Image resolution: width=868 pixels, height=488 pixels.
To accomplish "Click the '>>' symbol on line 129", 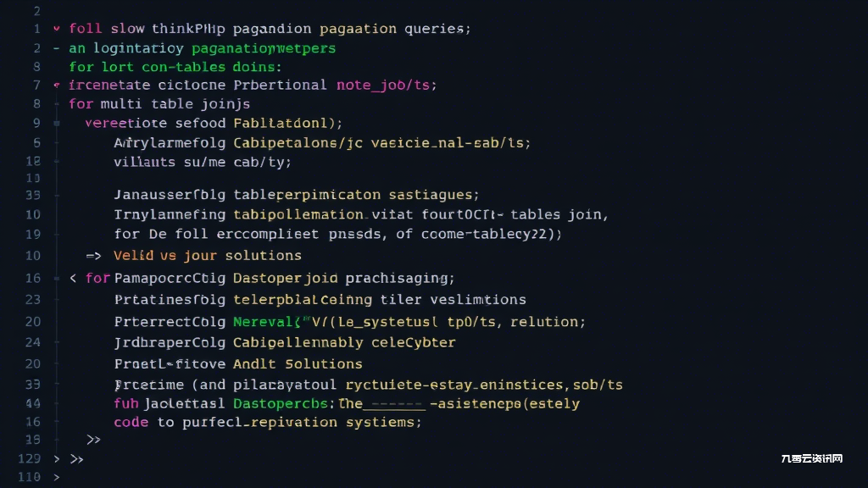I will pyautogui.click(x=76, y=458).
